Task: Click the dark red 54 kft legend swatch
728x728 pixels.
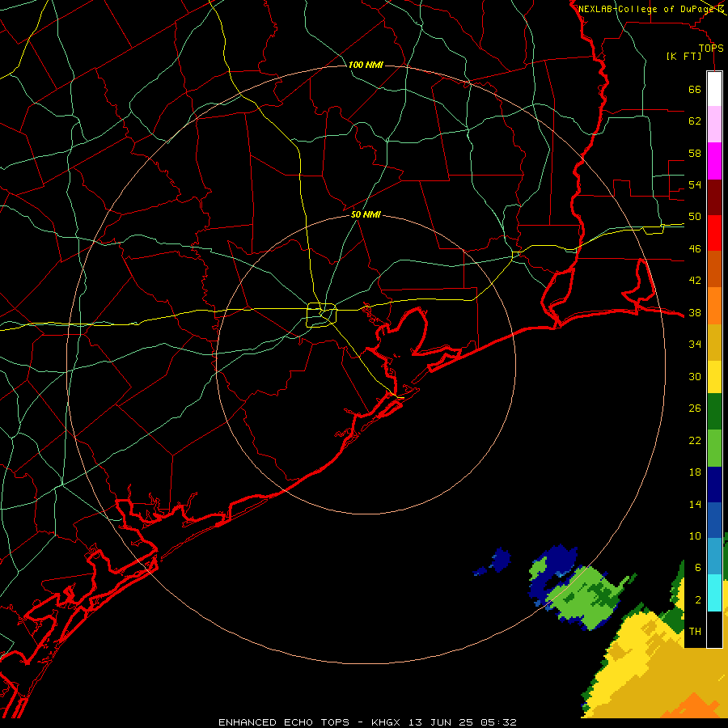Action: pos(714,197)
